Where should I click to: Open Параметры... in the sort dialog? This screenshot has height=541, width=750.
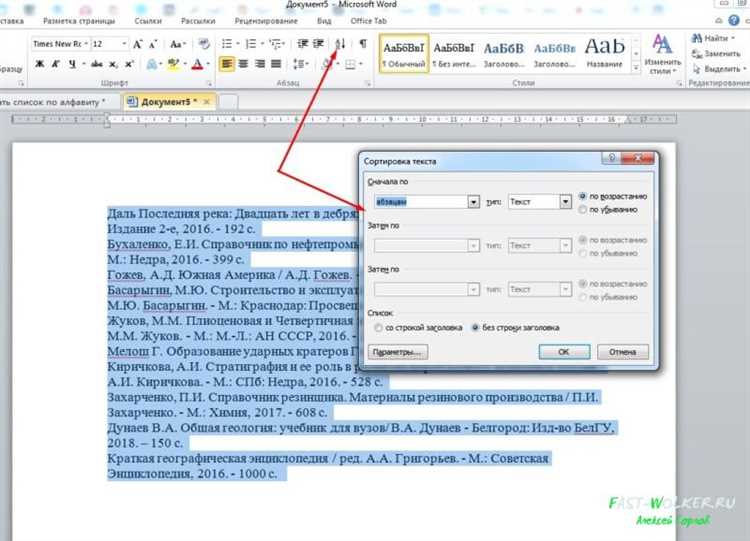pos(397,352)
